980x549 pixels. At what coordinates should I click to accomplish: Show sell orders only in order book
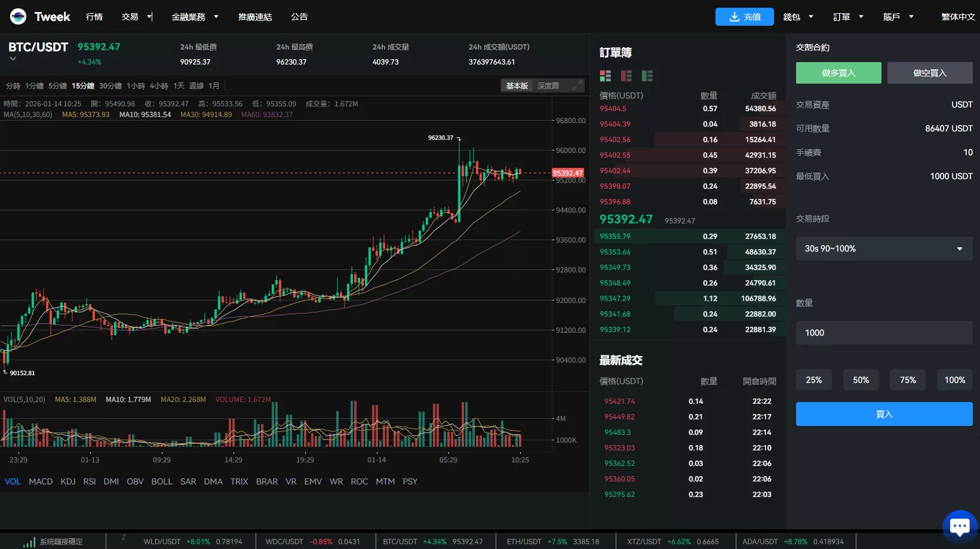click(x=626, y=76)
